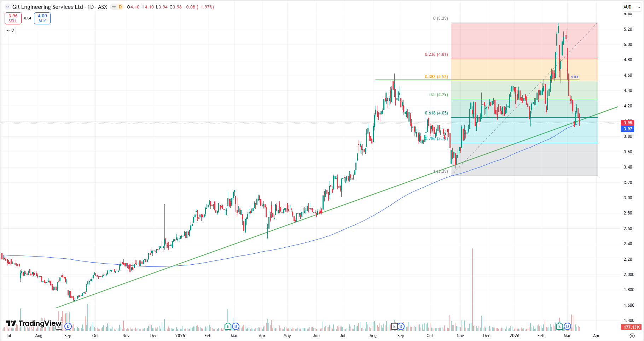Click the red 3.98 price label on axis
644x341 pixels.
627,123
